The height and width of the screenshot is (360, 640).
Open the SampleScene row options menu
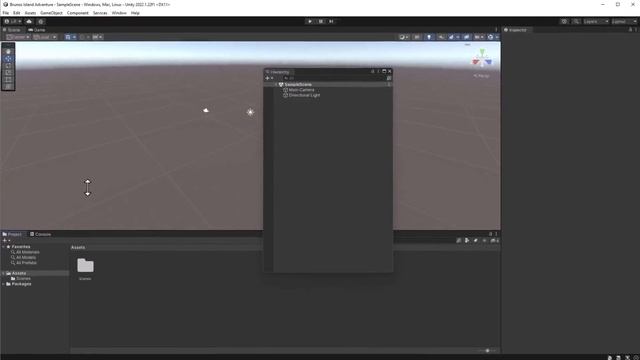tap(389, 84)
